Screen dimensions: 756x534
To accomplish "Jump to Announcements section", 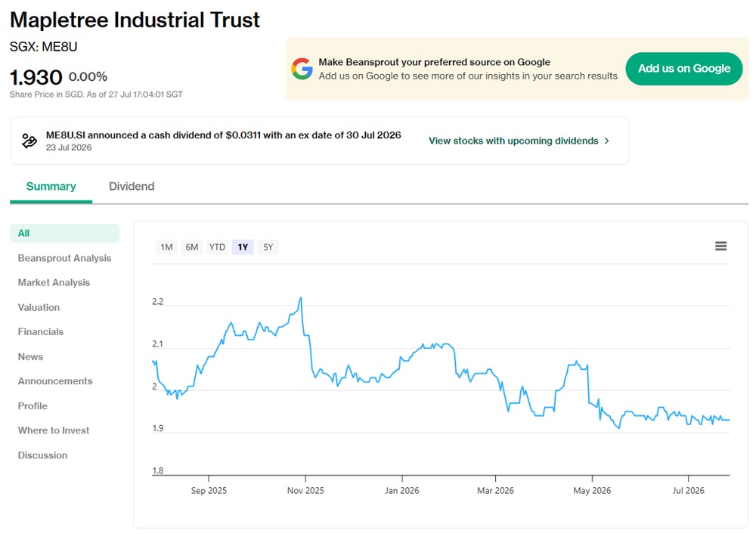I will [x=55, y=381].
